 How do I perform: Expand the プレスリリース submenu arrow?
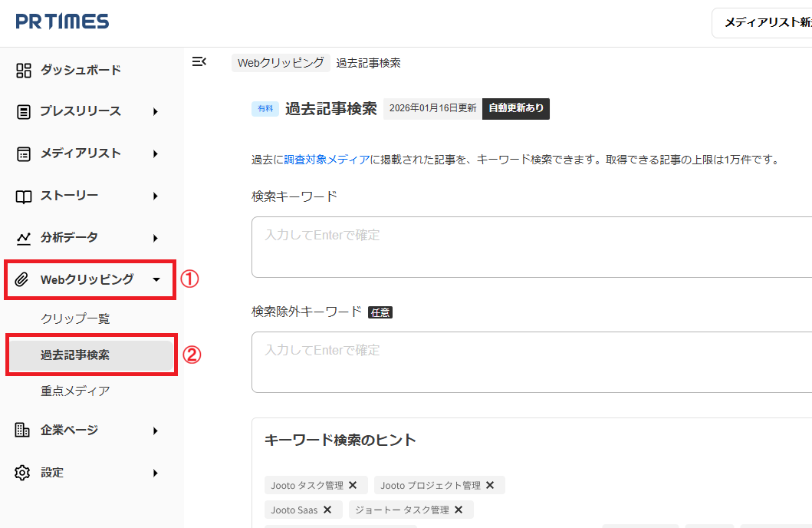pos(155,111)
